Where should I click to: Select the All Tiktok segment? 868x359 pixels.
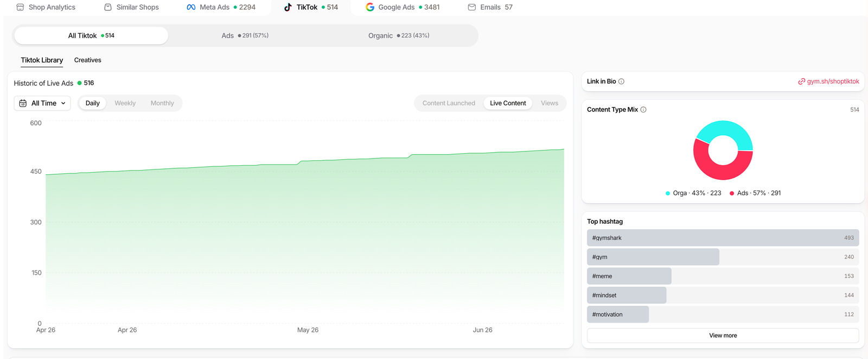pos(91,35)
